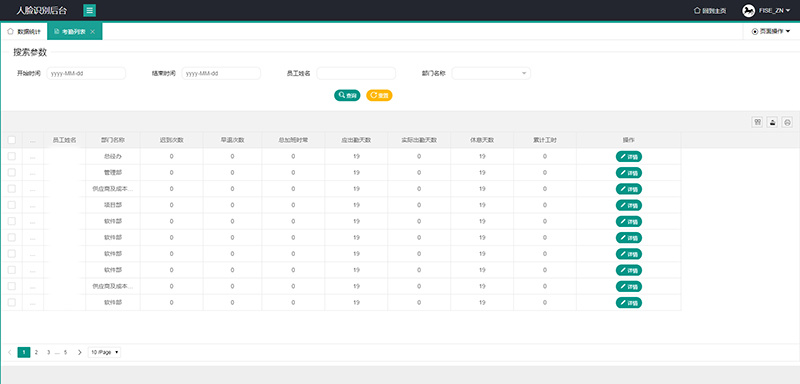Select the 项目部 department cell
Viewport: 800px width, 384px height.
(x=113, y=205)
